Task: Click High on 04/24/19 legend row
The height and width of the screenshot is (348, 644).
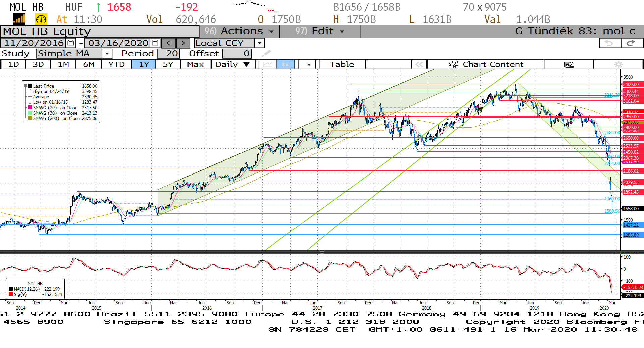Action: pyautogui.click(x=63, y=91)
